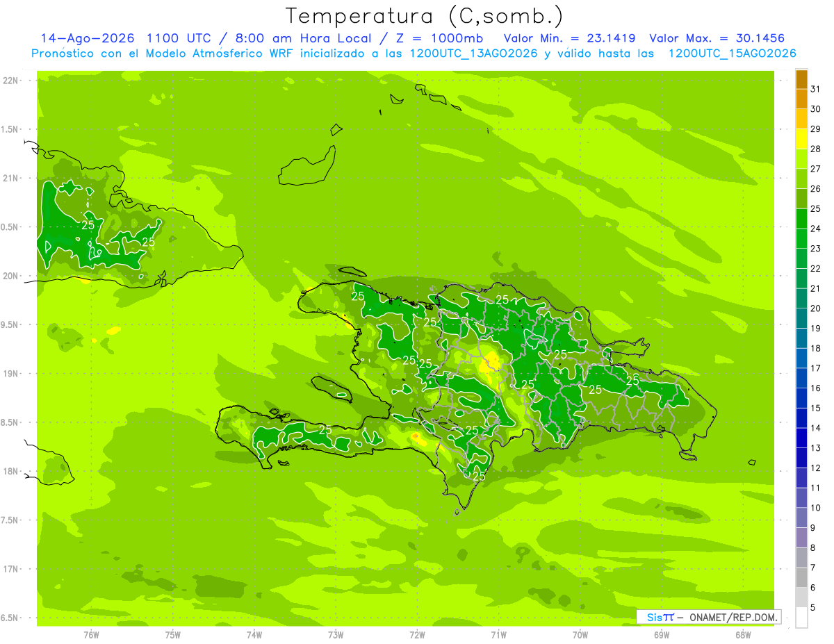Pick the green swatch between 24 and 25
Screen dimensions: 834x644
(801, 219)
